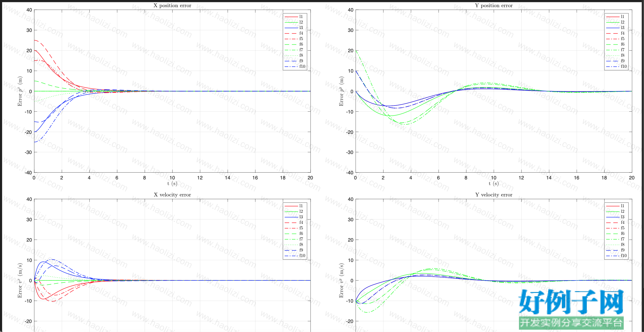Viewport: 644px width, 332px height.
Task: Click the red l1 line sample in X position legend
Action: point(291,17)
